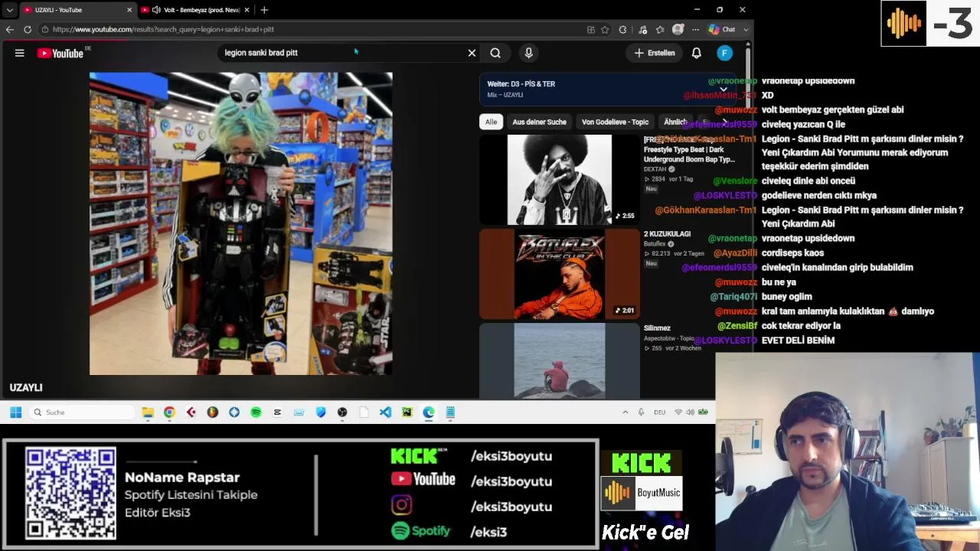
Task: Open the browser profile avatar
Action: 678,29
